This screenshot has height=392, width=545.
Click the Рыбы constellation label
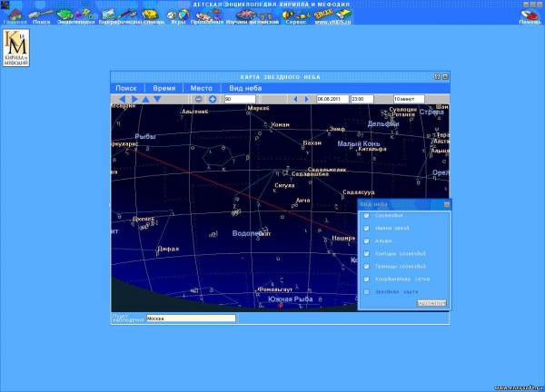145,136
